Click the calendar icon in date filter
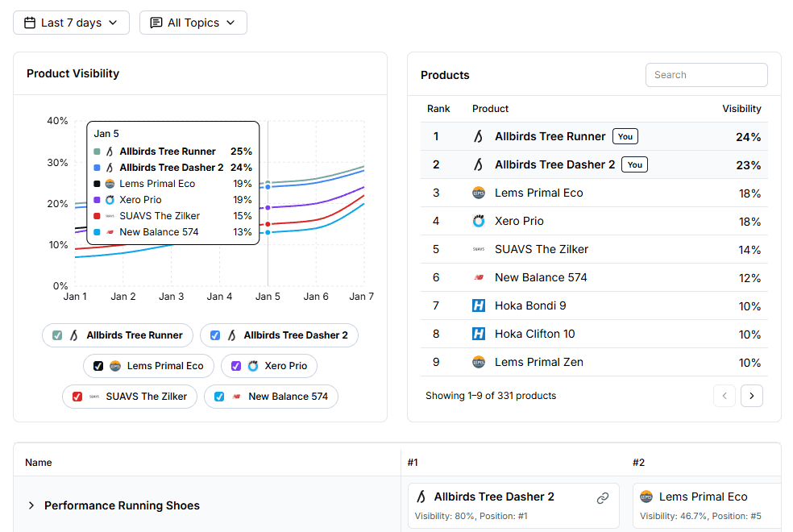793x532 pixels. coord(30,23)
